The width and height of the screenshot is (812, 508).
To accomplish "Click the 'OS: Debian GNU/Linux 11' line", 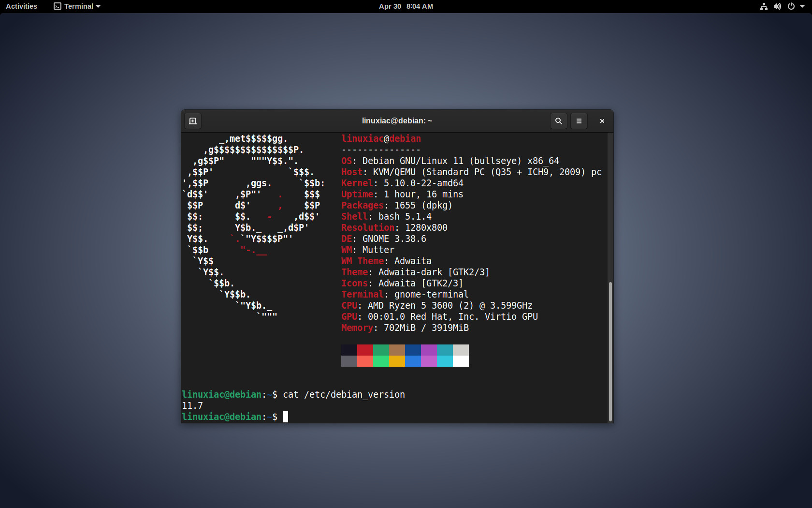I will [x=450, y=161].
